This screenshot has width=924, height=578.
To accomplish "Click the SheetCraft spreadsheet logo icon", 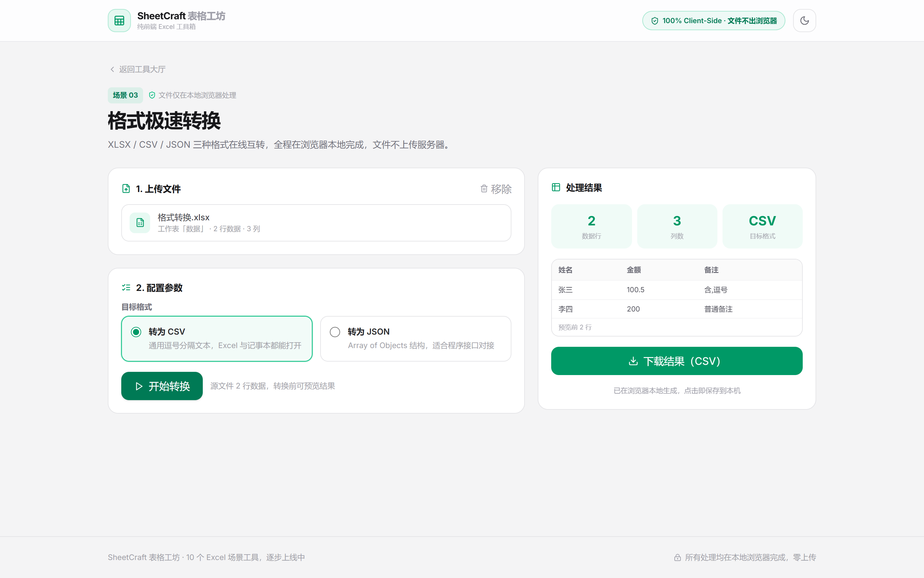I will (119, 21).
